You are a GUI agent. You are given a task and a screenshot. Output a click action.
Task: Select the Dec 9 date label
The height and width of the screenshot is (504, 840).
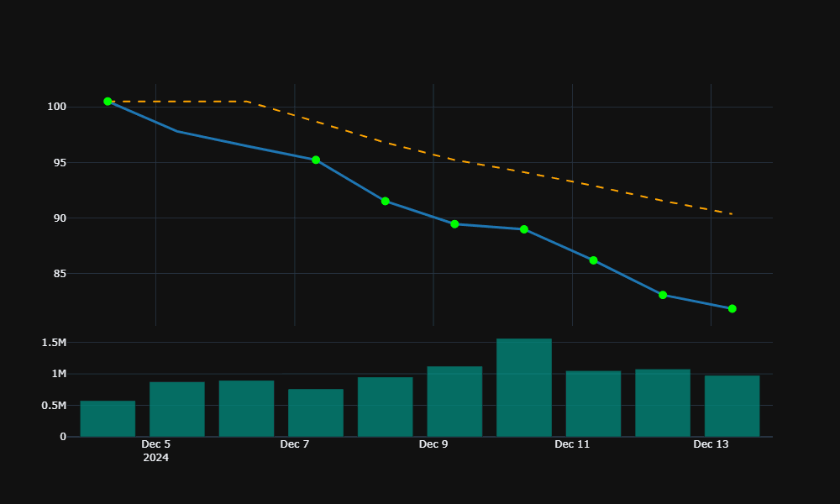point(433,444)
